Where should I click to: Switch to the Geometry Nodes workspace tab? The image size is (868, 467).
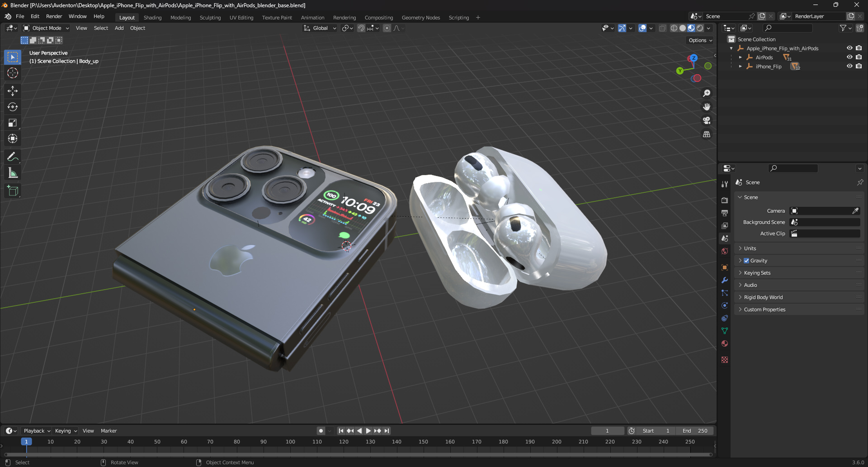[x=421, y=18]
